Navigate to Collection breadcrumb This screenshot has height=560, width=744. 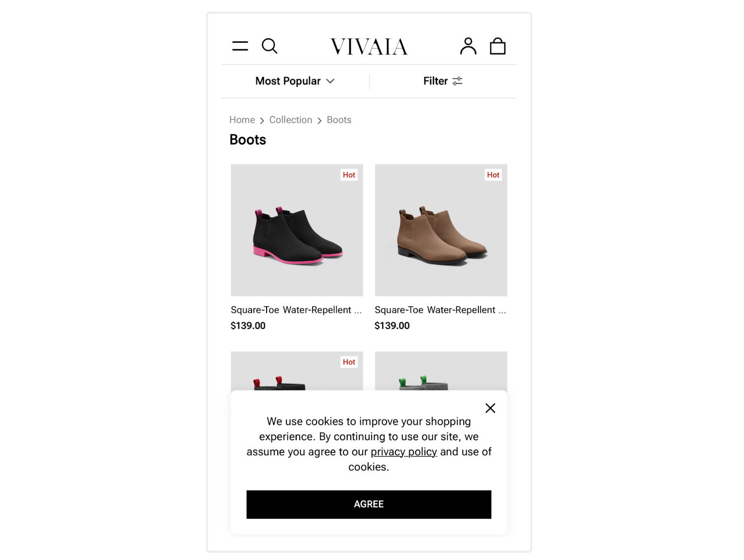pyautogui.click(x=290, y=120)
